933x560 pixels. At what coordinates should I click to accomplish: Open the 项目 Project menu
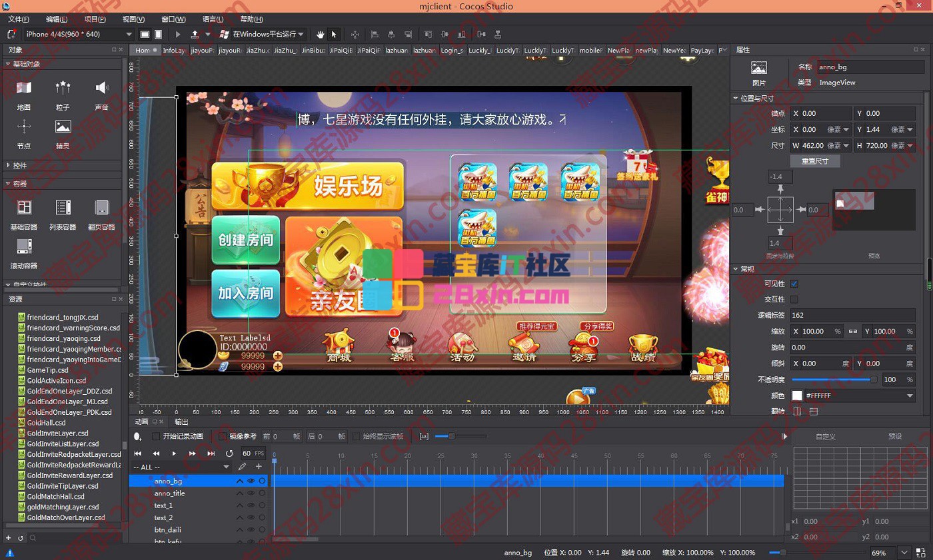95,19
